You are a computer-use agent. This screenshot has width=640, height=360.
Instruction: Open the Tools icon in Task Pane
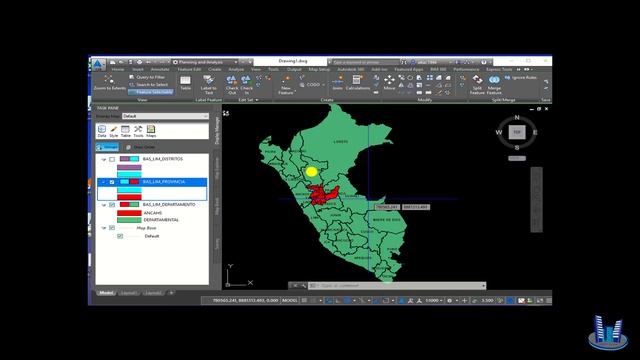coord(138,129)
